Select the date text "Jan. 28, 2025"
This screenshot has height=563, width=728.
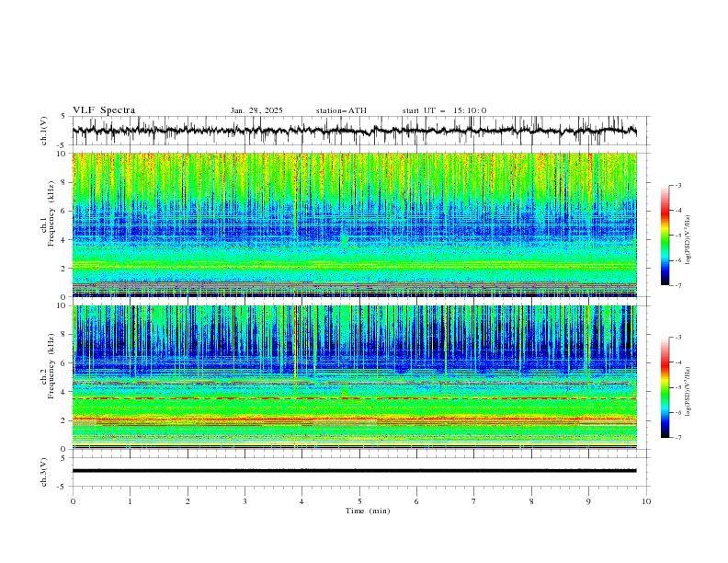coord(256,110)
